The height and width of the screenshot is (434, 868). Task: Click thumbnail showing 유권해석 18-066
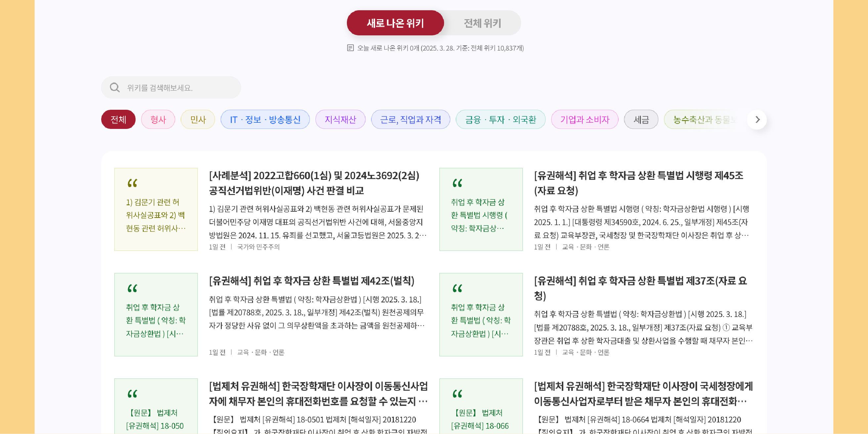pos(481,406)
